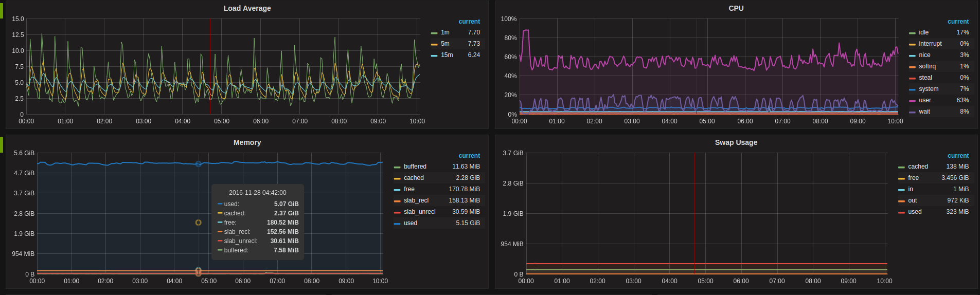980x295 pixels.
Task: Open the Swap Usage panel title menu
Action: pyautogui.click(x=736, y=142)
